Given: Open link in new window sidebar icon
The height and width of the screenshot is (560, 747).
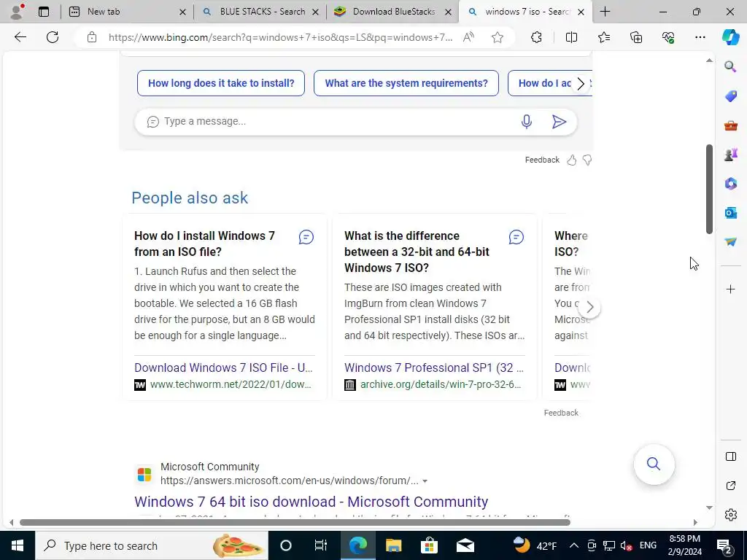Looking at the screenshot, I should tap(730, 486).
